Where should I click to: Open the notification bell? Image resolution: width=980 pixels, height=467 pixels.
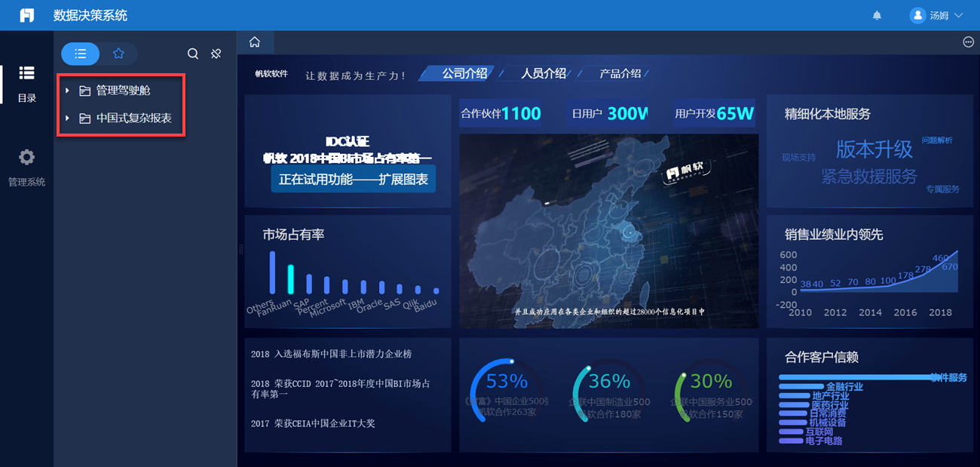pos(877,15)
